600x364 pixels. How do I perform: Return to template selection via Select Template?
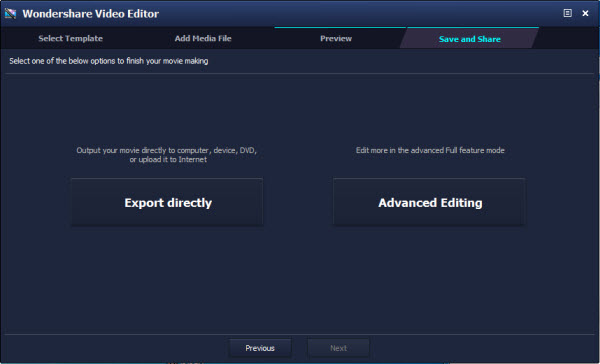70,38
